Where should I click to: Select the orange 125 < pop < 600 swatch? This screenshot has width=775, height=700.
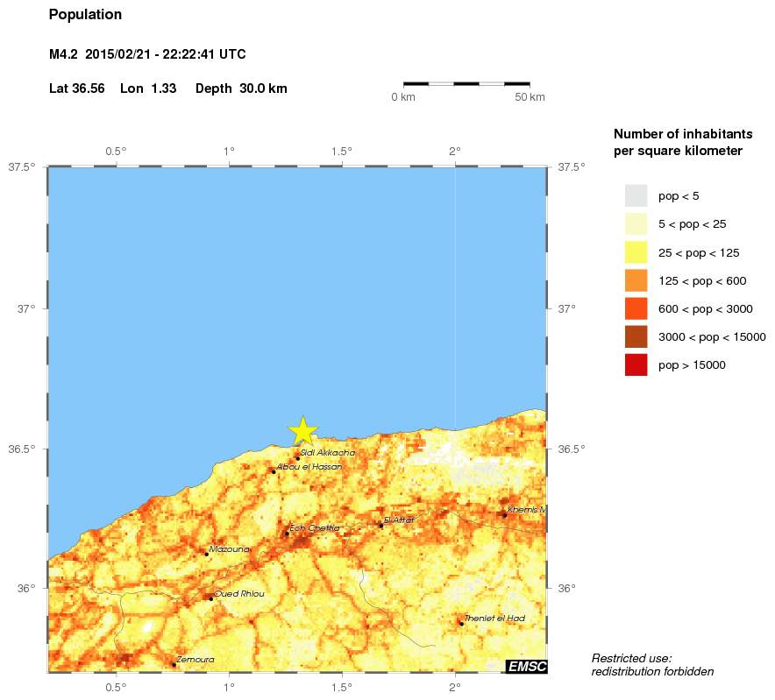click(x=636, y=280)
